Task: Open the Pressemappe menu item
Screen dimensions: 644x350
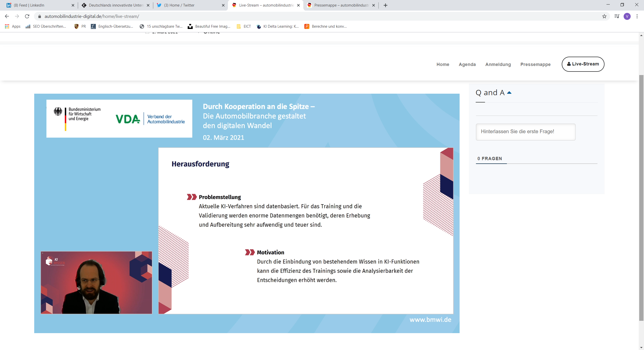Action: (x=535, y=64)
